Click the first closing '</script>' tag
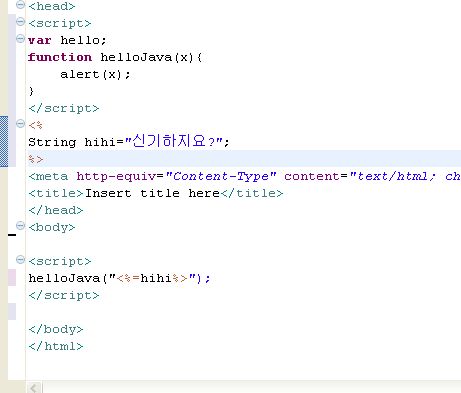The height and width of the screenshot is (393, 461). coord(64,108)
